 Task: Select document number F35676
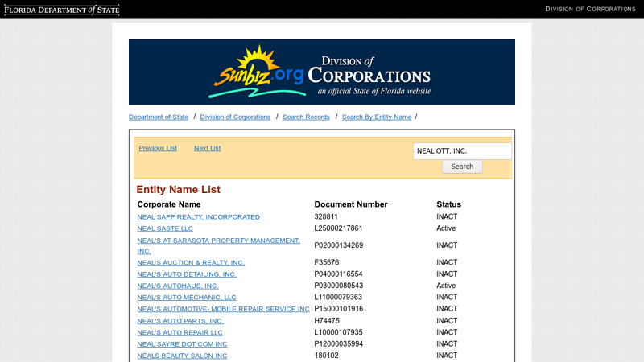coord(327,262)
